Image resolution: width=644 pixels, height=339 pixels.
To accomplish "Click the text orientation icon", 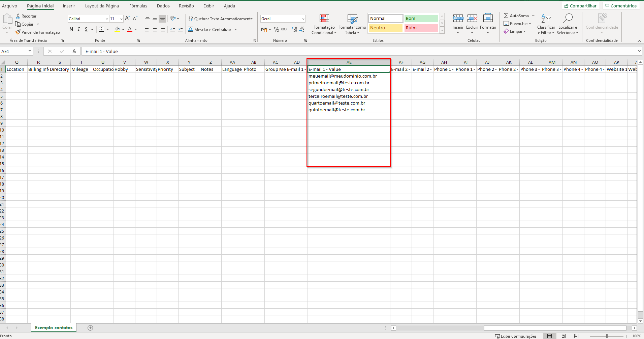I will (x=173, y=19).
